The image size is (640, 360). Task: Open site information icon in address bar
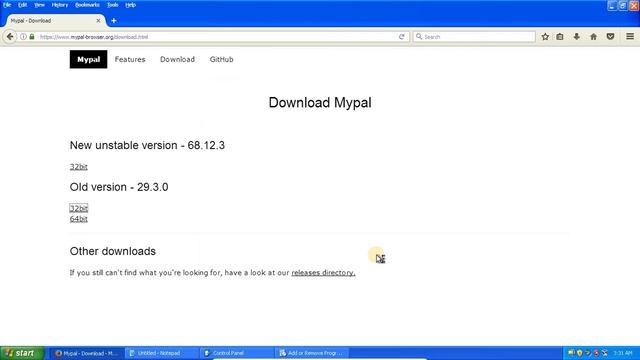(24, 37)
